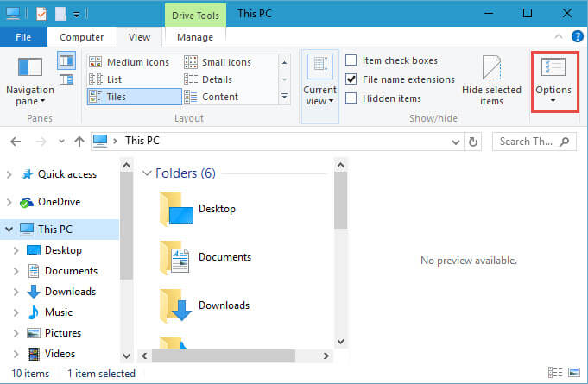Collapse This PC in navigation tree
This screenshot has height=384, width=588.
pyautogui.click(x=9, y=230)
